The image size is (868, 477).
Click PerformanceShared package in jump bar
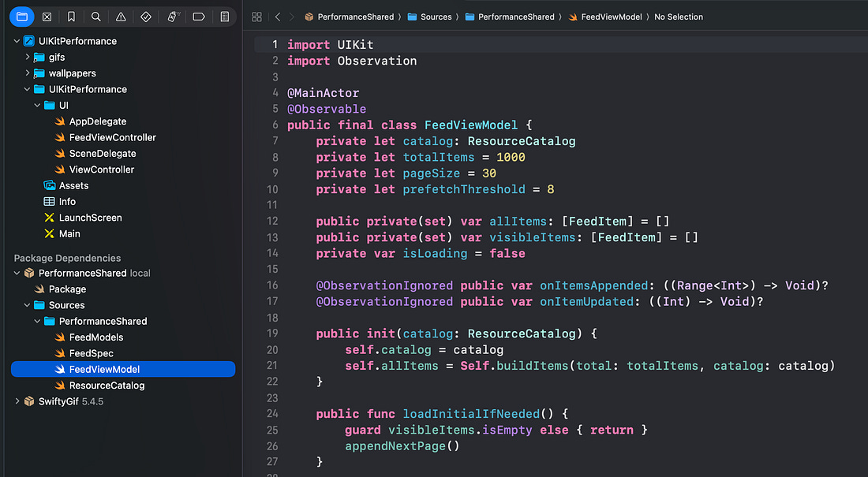(350, 17)
